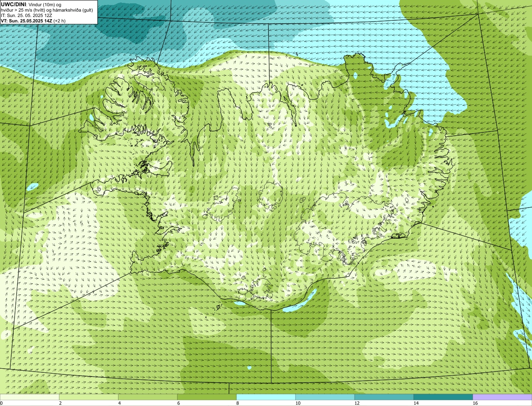Click the scale label '0'
The height and width of the screenshot is (406, 532).
1,403
